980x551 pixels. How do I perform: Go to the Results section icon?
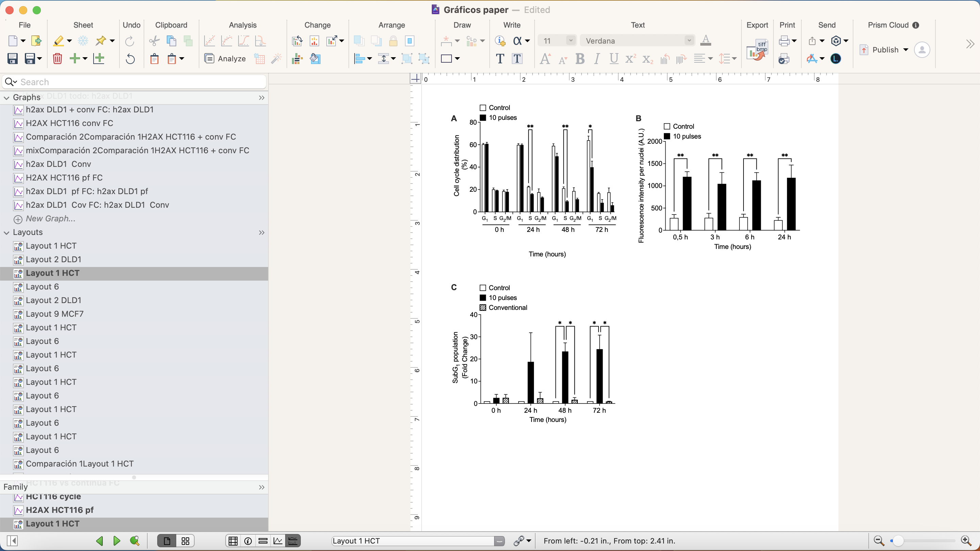coord(263,541)
